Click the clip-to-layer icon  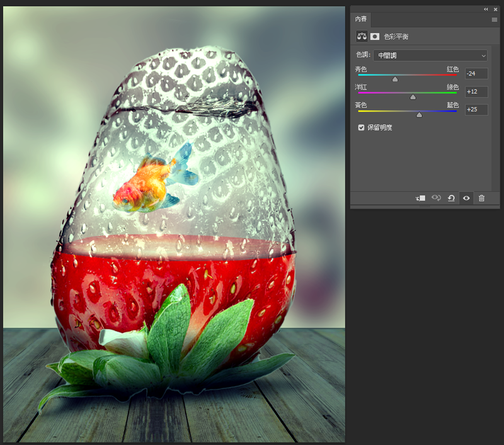(x=420, y=198)
